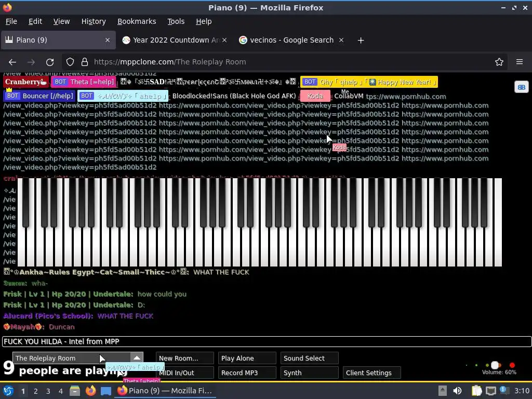Bookmark this page with the star
Image resolution: width=532 pixels, height=399 pixels.
click(499, 62)
